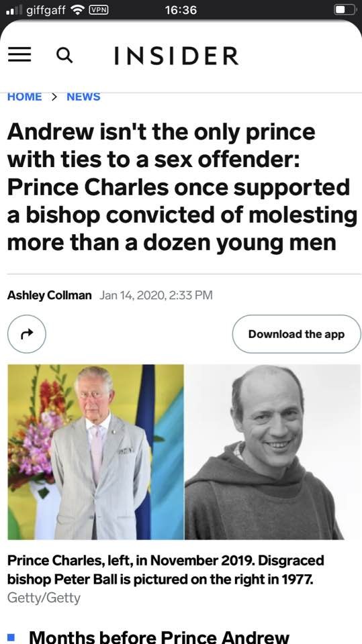This screenshot has height=644, width=362.
Task: Open the hamburger menu
Action: 19,54
